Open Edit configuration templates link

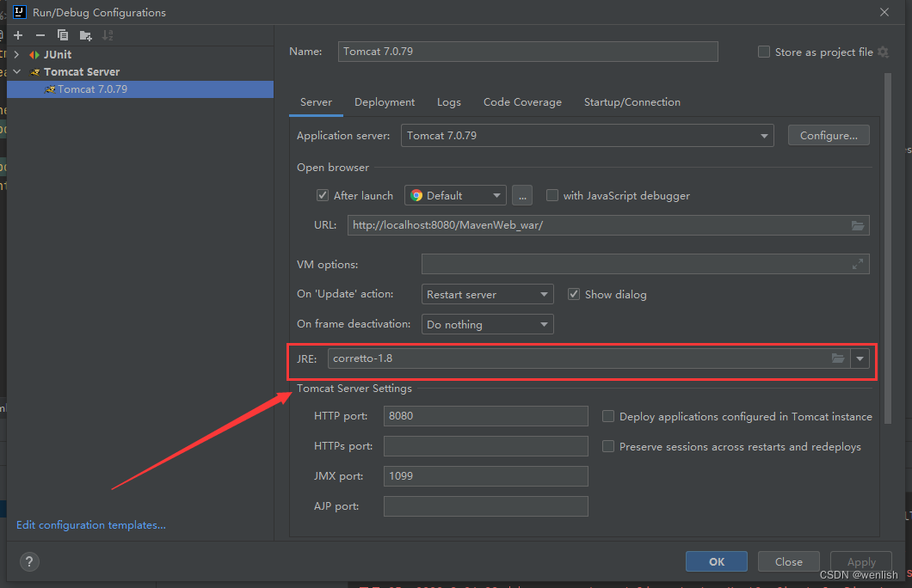tap(91, 525)
